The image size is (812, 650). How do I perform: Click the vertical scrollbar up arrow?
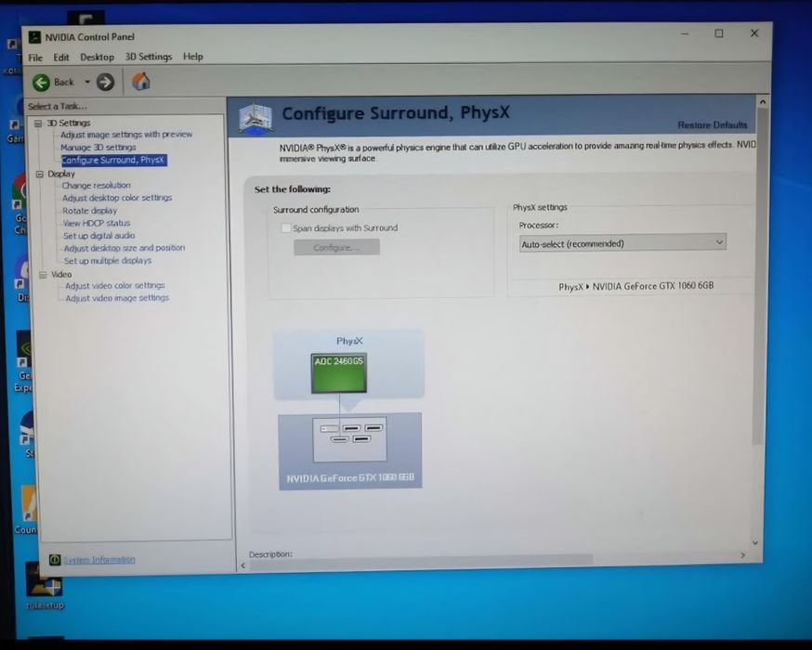click(762, 102)
